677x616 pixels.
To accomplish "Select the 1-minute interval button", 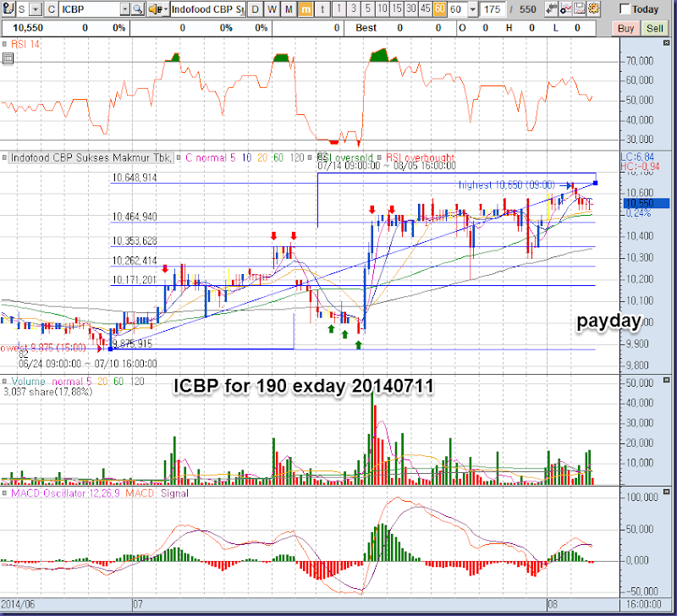I will tap(339, 8).
